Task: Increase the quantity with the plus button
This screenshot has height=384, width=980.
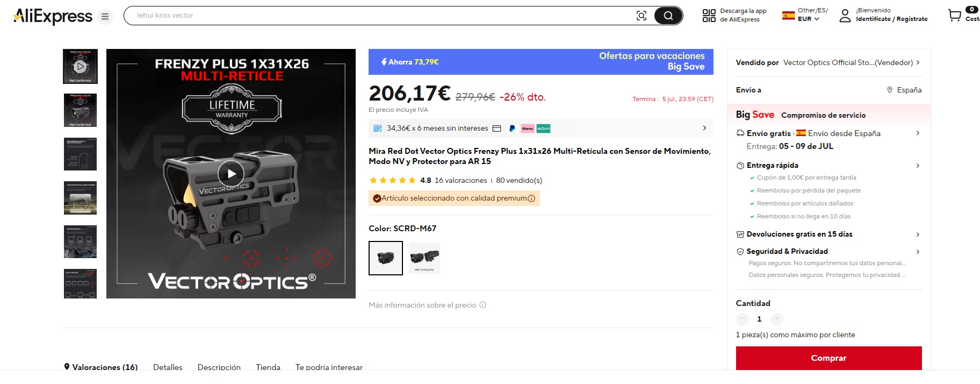Action: (x=776, y=319)
